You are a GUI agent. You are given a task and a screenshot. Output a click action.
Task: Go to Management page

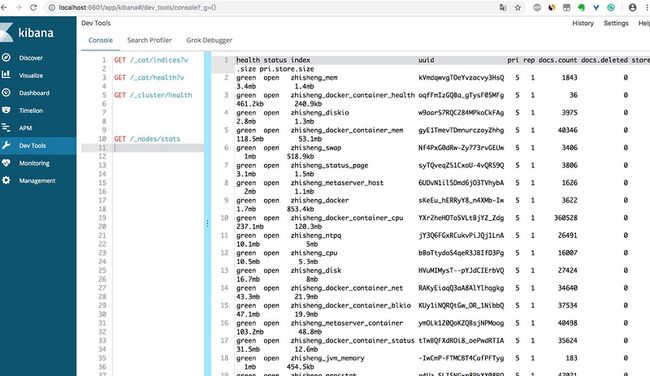[x=37, y=180]
